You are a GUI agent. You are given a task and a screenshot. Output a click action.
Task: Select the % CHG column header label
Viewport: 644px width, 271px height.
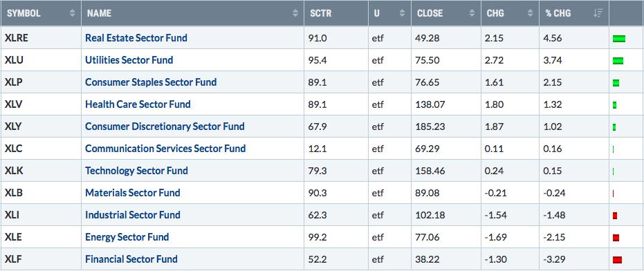point(559,13)
